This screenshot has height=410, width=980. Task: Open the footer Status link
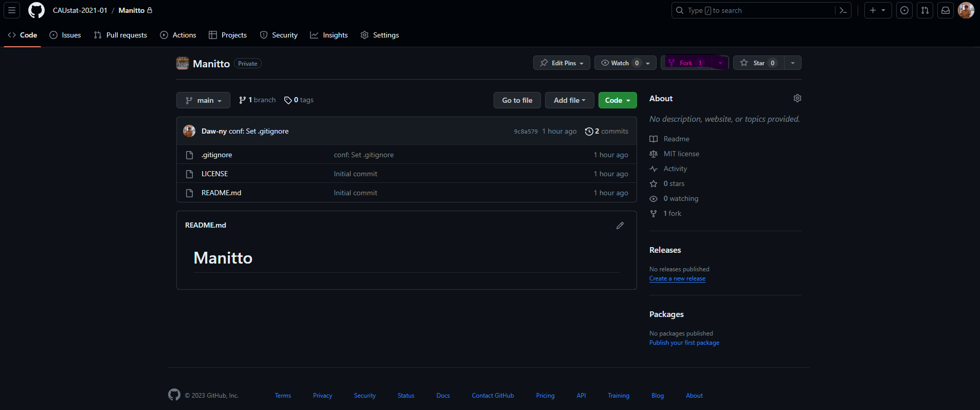coord(406,396)
